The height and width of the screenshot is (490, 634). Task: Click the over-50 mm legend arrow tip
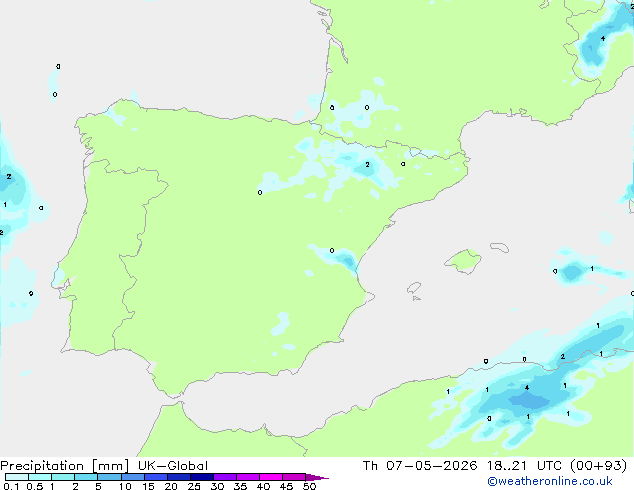pos(317,477)
